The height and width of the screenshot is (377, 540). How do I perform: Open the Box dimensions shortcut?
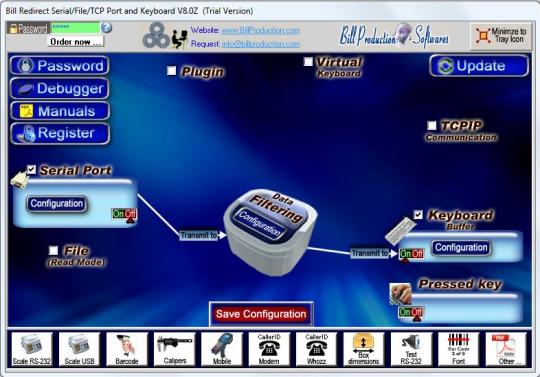pos(364,349)
